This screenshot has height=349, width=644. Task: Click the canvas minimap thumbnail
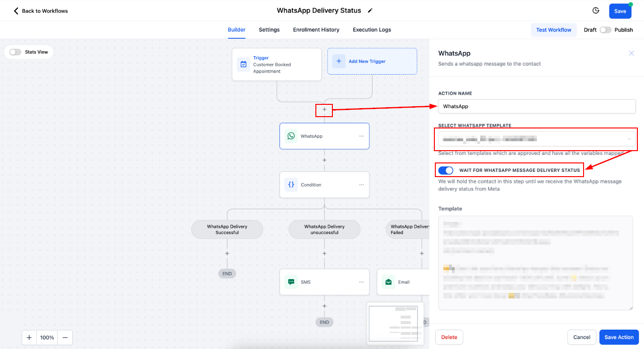coord(395,323)
